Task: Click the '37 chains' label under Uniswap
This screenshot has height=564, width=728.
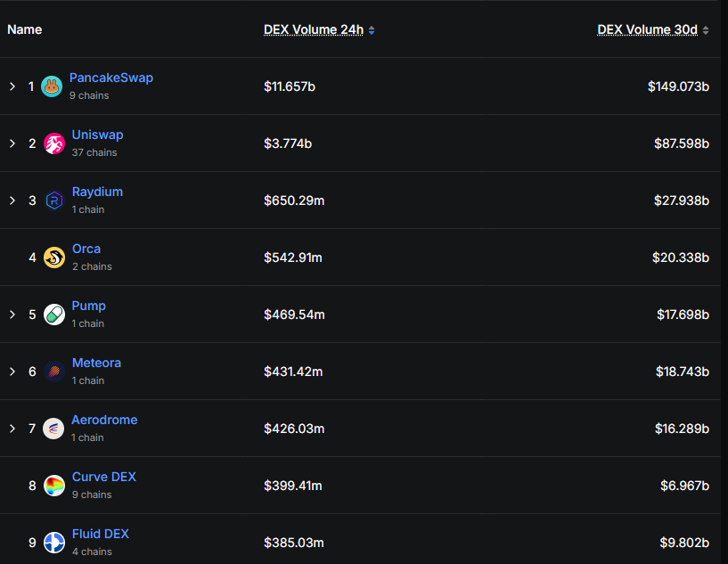Action: coord(94,152)
